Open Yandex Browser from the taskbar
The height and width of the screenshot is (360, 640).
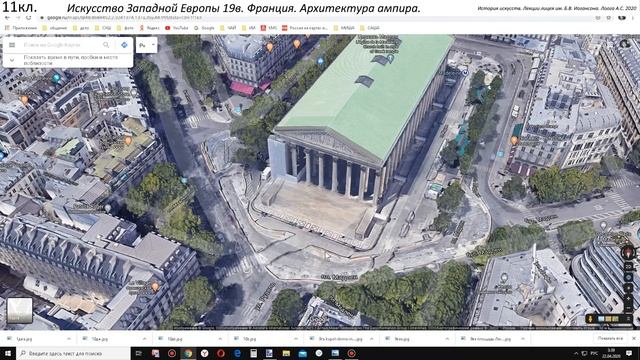(x=204, y=353)
